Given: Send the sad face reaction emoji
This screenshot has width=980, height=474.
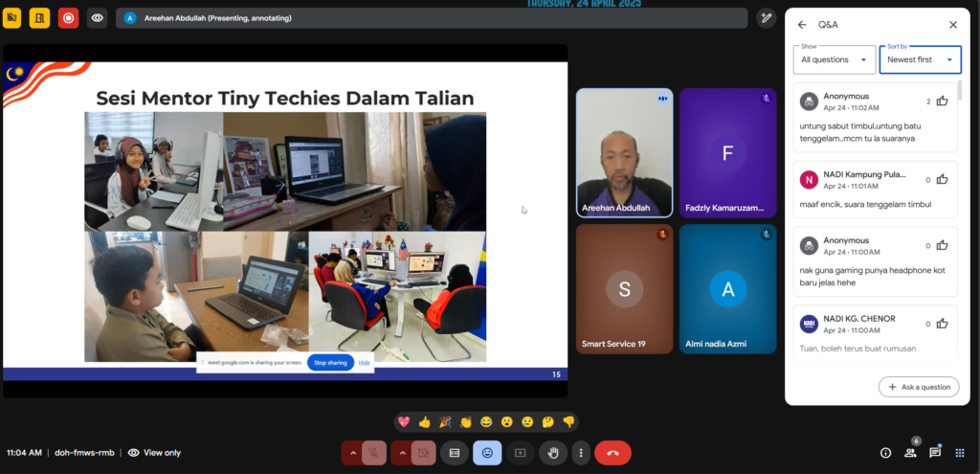Looking at the screenshot, I should pos(527,422).
